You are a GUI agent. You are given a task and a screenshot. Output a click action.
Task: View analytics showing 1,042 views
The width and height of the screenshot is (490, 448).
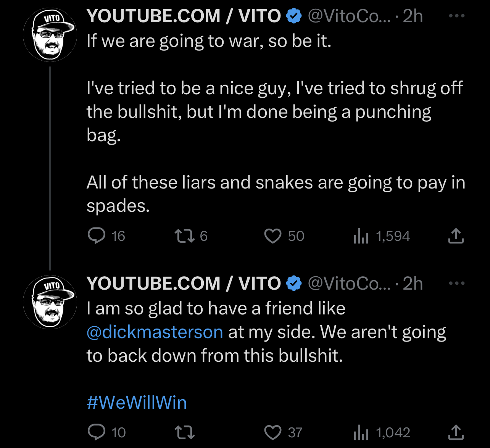[x=361, y=433]
